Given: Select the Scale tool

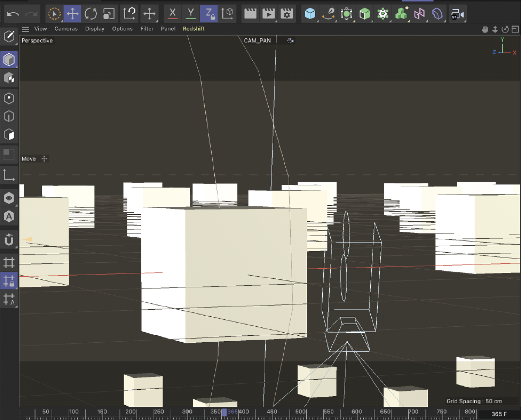Looking at the screenshot, I should [109, 14].
